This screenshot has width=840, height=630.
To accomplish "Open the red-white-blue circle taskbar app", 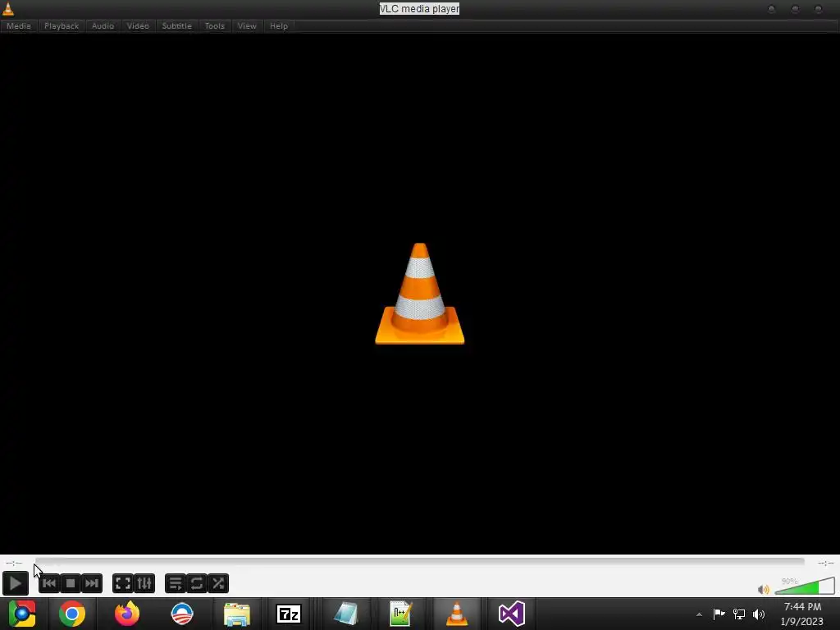I will [182, 614].
